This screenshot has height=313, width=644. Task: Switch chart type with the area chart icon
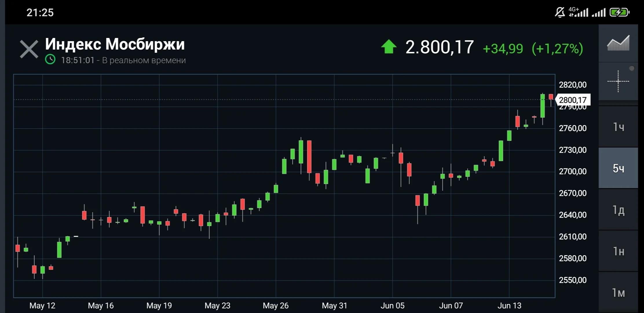618,43
